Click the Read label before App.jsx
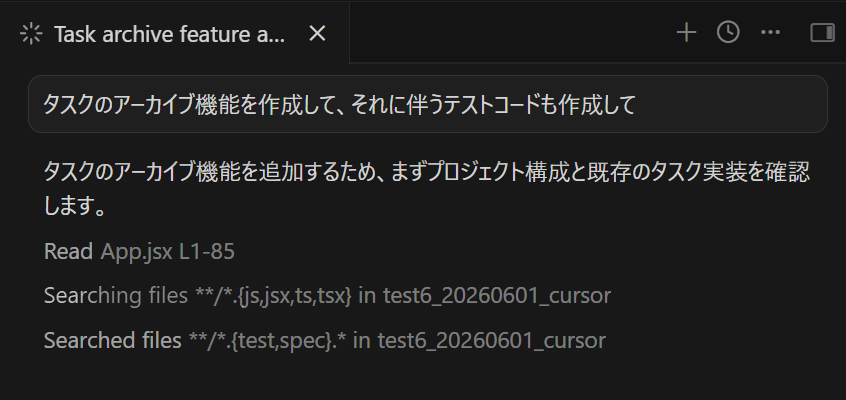846x400 pixels. click(x=69, y=252)
